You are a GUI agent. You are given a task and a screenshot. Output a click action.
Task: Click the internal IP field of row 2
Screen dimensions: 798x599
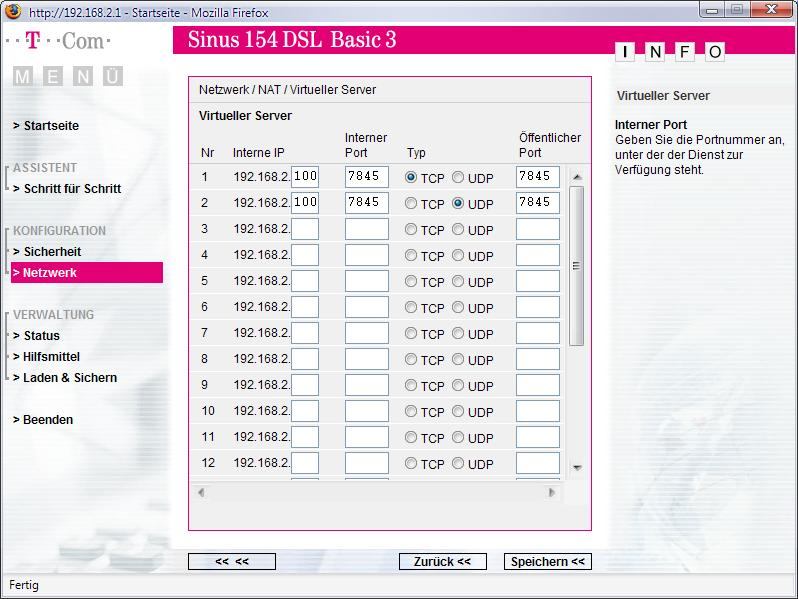pos(305,203)
